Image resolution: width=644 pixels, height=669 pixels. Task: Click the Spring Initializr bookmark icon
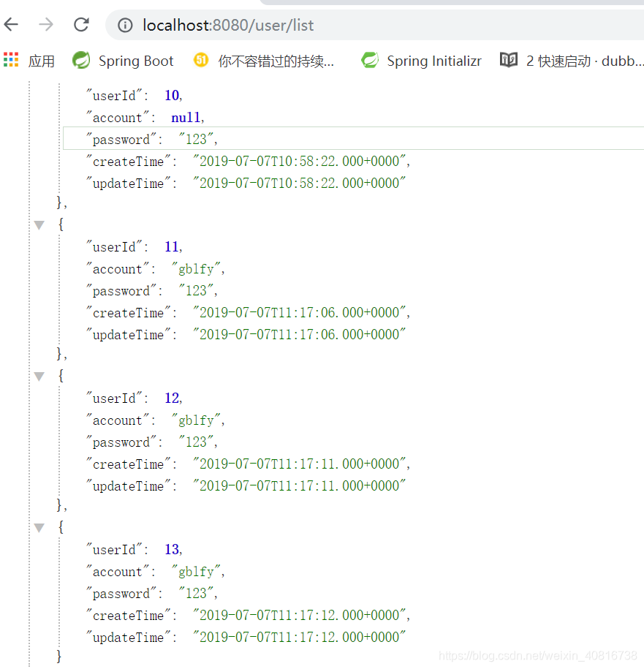[x=370, y=60]
